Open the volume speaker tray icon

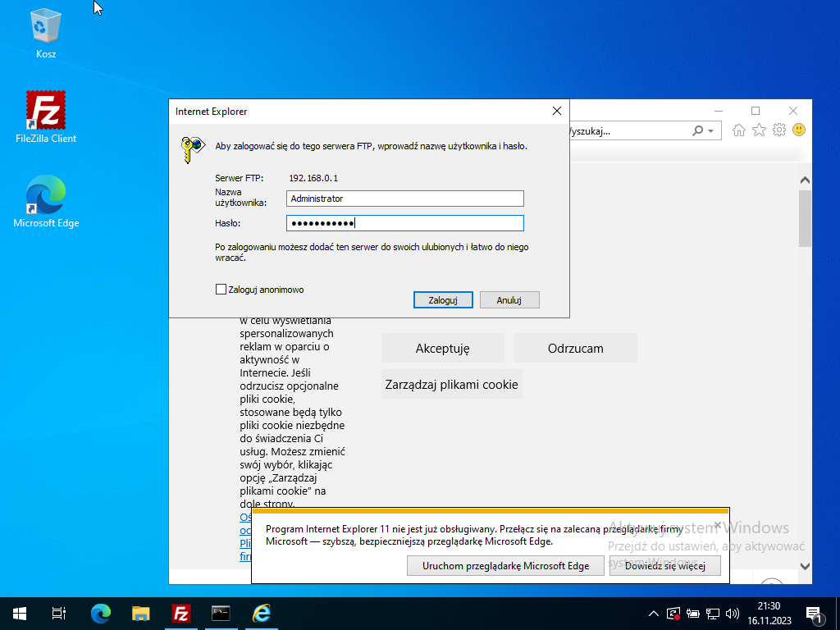(x=732, y=614)
